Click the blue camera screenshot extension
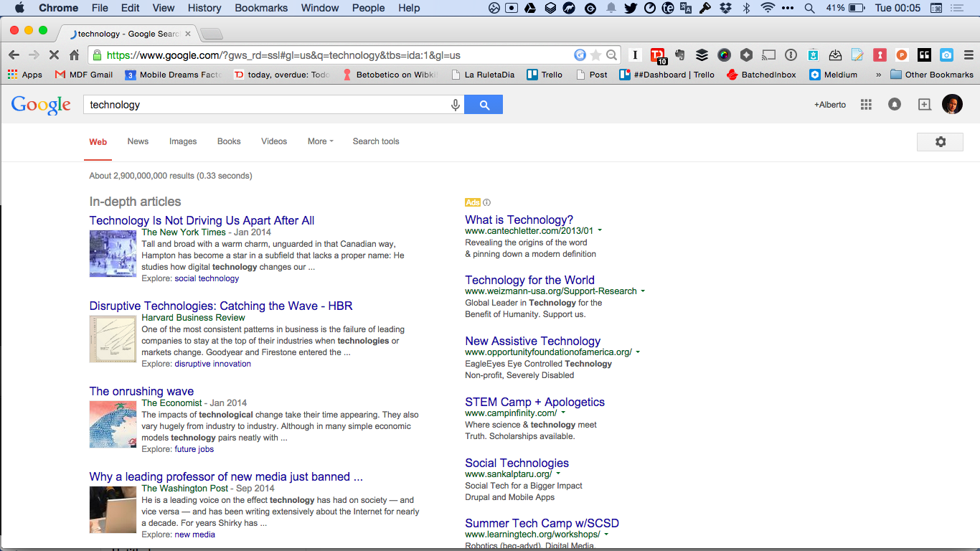 [946, 55]
